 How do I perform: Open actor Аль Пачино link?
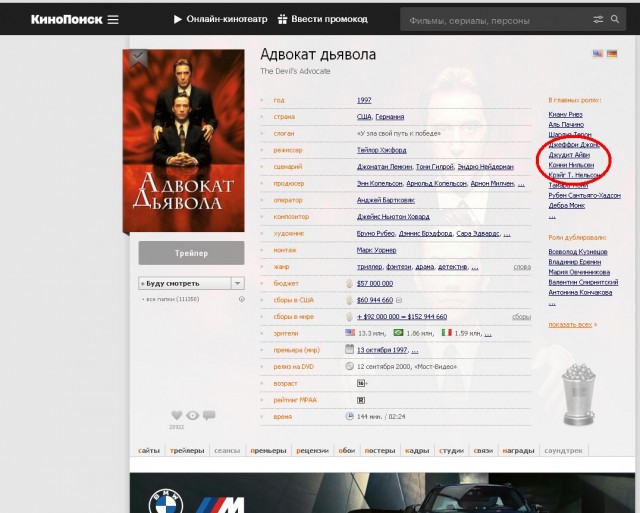[x=566, y=125]
